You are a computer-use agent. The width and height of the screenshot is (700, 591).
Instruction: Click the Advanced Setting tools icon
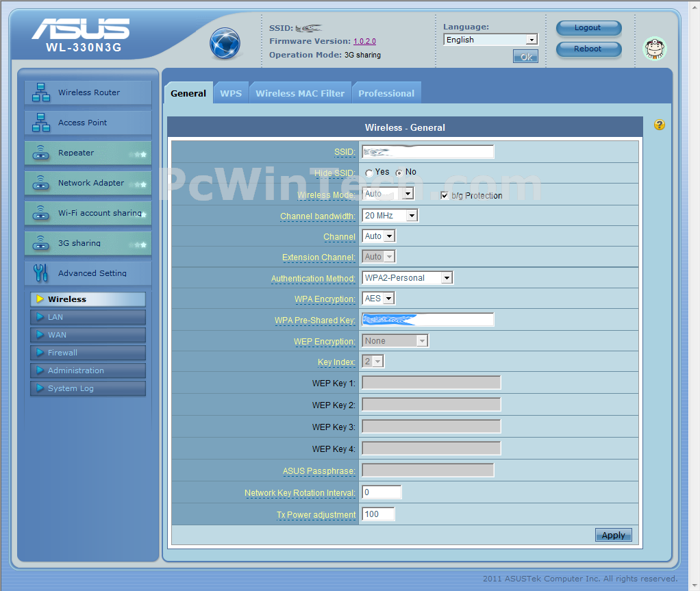coord(40,273)
